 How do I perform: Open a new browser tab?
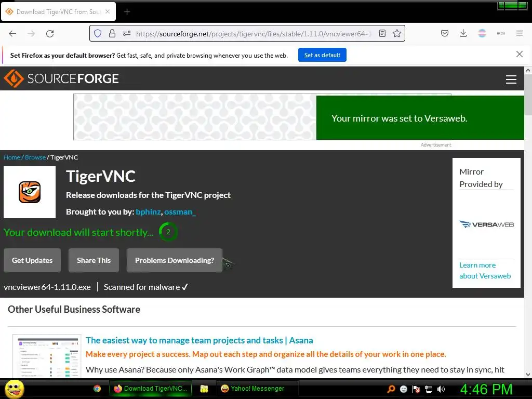[127, 12]
